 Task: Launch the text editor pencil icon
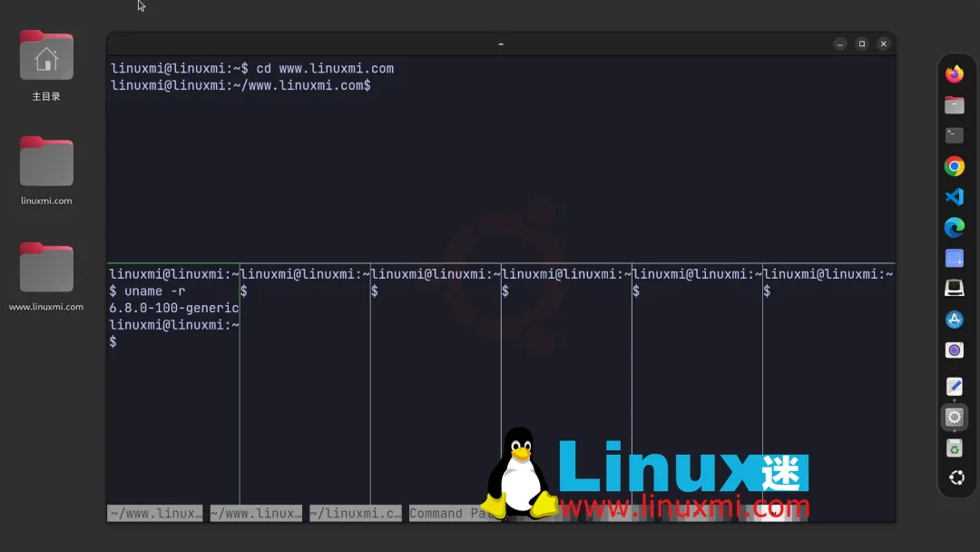954,387
